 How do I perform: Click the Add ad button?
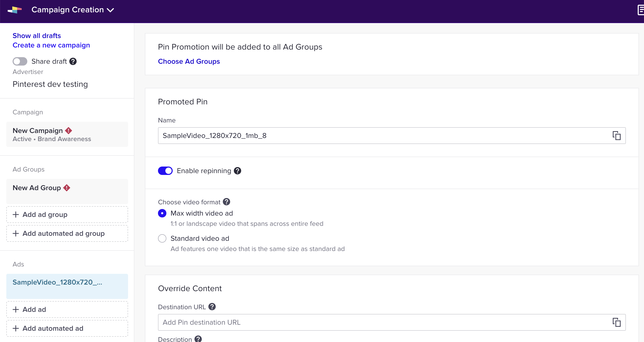(67, 309)
